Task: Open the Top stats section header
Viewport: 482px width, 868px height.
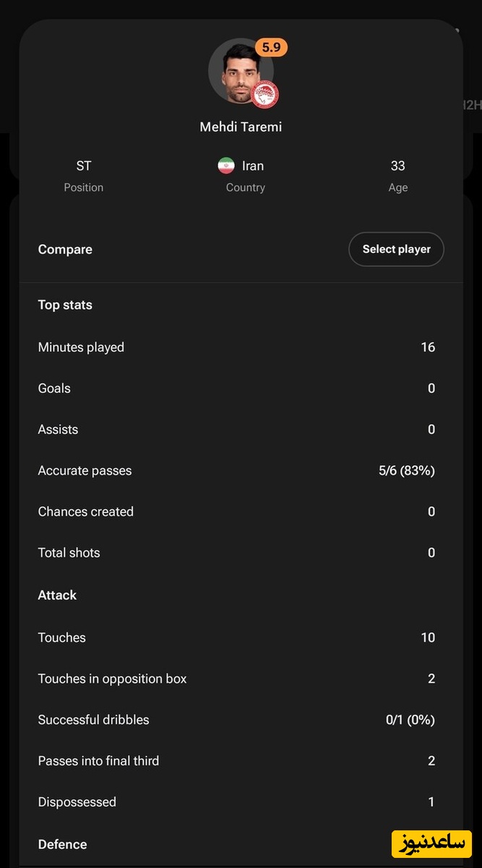Action: (x=65, y=305)
